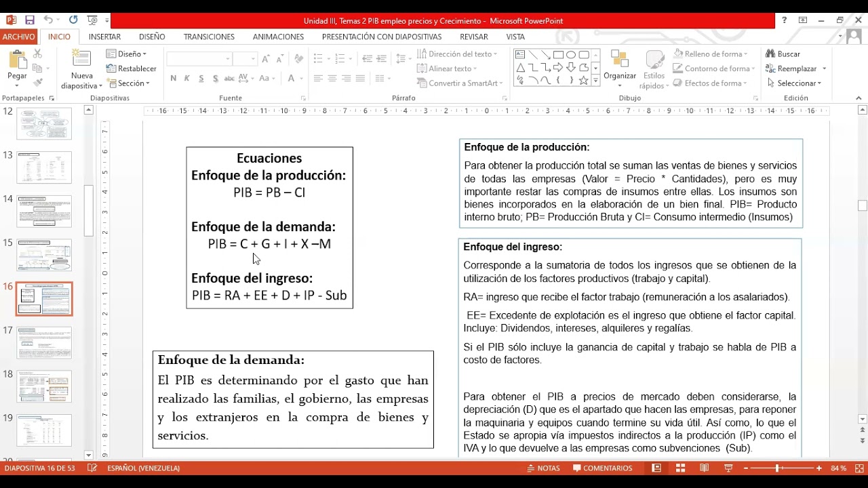This screenshot has height=488, width=868.
Task: Click the Undo arrow in quick access toolbar
Action: click(x=47, y=20)
